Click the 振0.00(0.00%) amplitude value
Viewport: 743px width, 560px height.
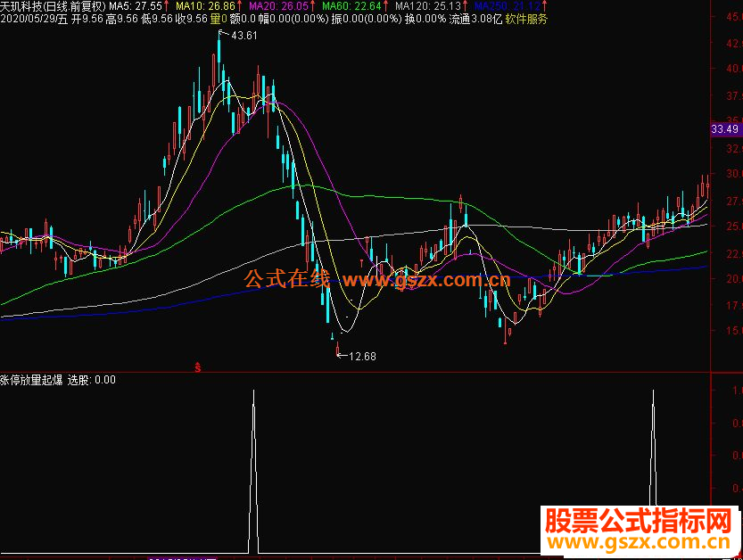367,19
